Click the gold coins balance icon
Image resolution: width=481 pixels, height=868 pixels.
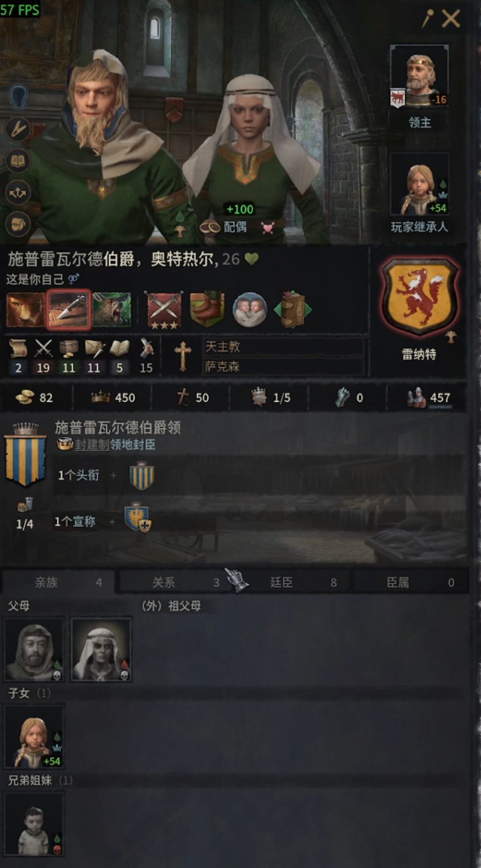(x=24, y=398)
